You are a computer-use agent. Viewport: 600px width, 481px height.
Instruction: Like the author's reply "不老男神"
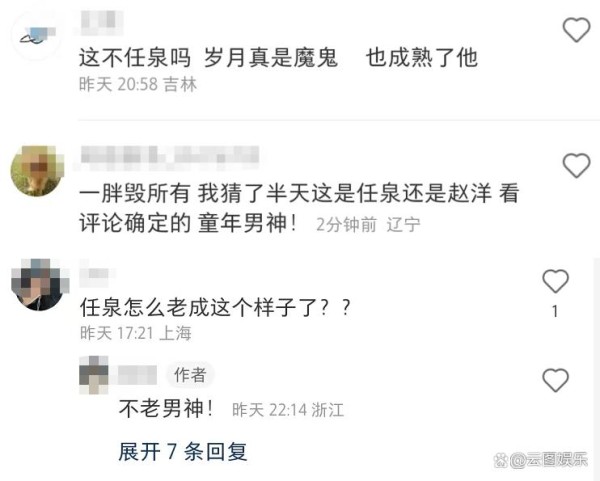(x=555, y=380)
